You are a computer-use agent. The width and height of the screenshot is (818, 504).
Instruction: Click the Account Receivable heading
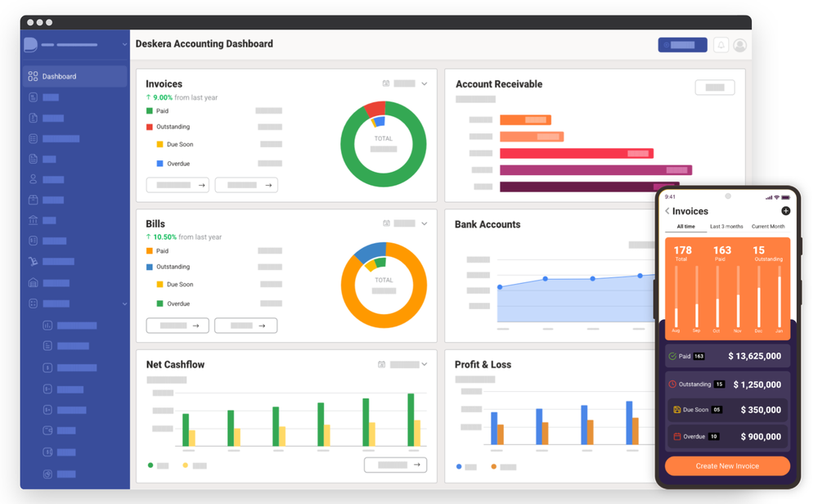[499, 84]
